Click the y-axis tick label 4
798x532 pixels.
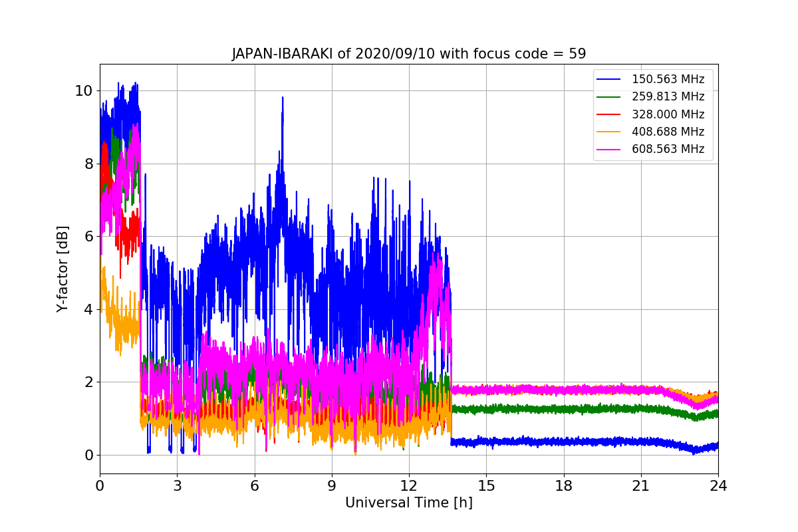point(88,309)
